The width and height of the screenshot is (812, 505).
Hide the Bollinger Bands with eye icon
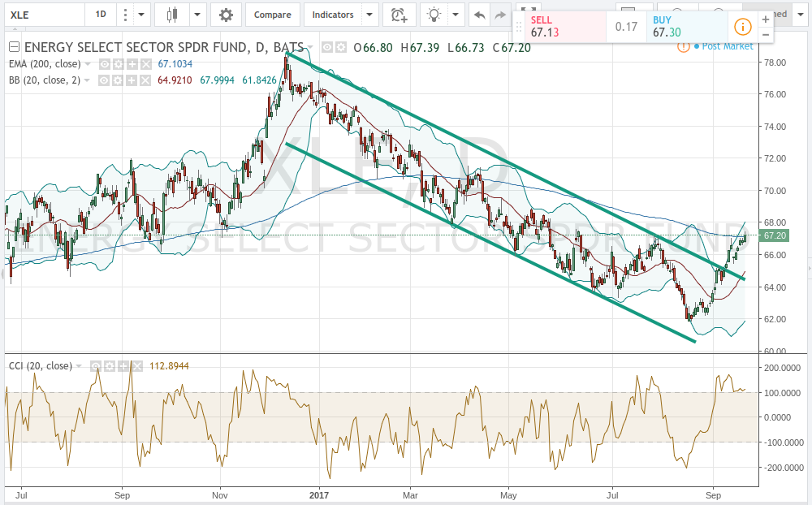[104, 80]
